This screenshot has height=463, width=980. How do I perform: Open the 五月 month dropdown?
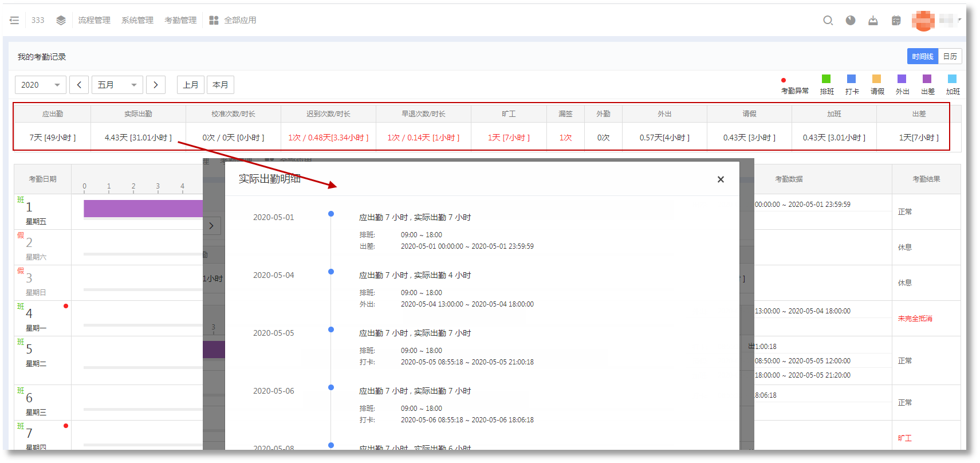point(117,85)
